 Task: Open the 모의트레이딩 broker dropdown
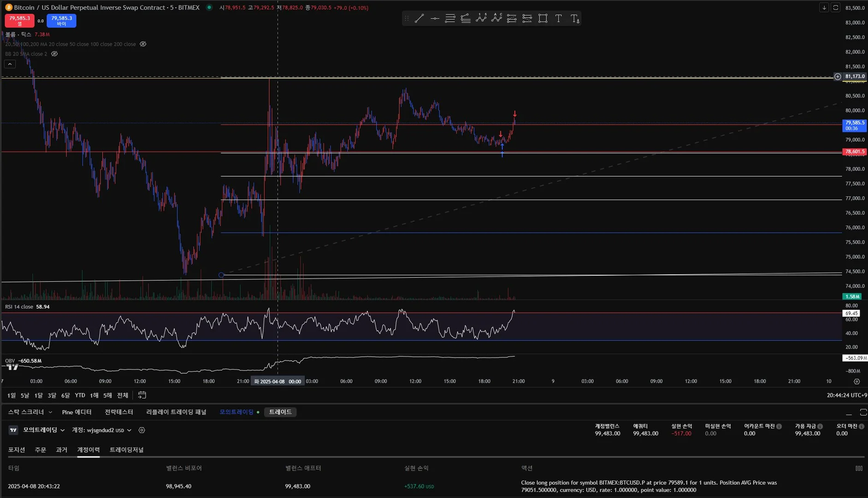tap(44, 430)
